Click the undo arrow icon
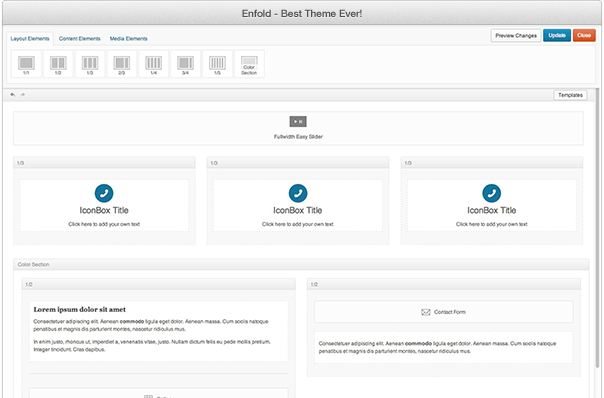Screen dimensions: 604x398 (x=13, y=95)
